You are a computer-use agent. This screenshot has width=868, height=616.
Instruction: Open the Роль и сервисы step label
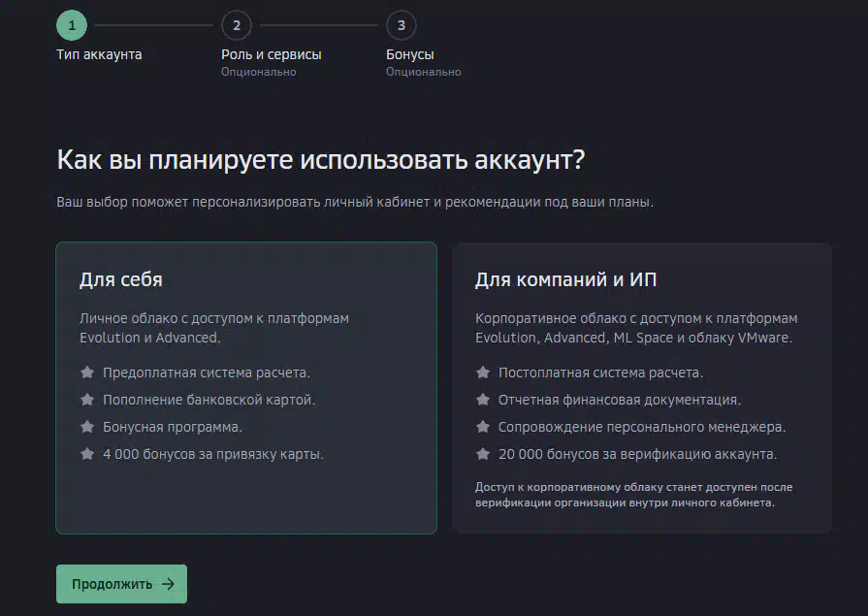coord(272,54)
